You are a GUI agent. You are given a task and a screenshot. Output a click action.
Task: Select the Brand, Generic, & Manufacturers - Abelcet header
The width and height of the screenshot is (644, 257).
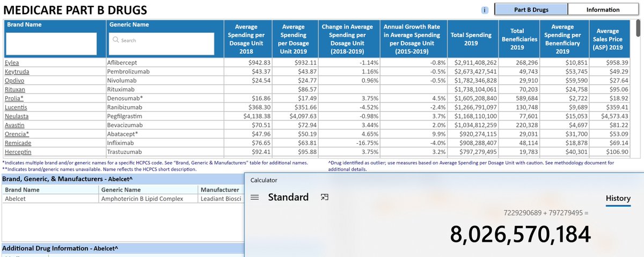pos(68,178)
